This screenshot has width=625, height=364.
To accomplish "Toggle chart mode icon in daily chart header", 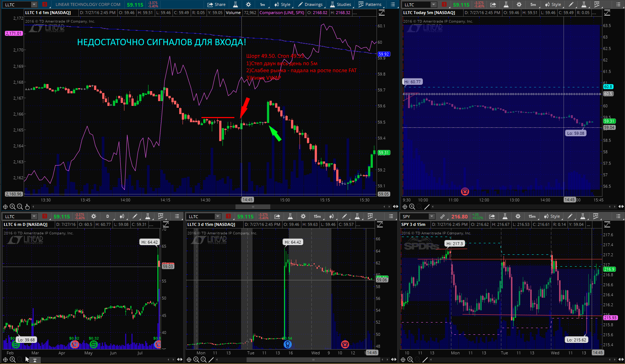I will [x=166, y=224].
